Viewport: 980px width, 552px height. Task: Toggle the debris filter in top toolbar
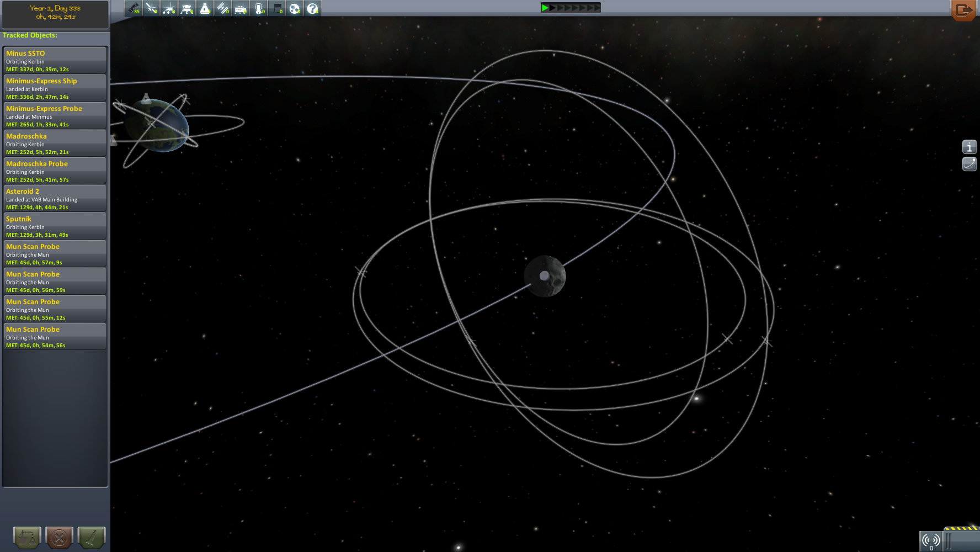134,8
